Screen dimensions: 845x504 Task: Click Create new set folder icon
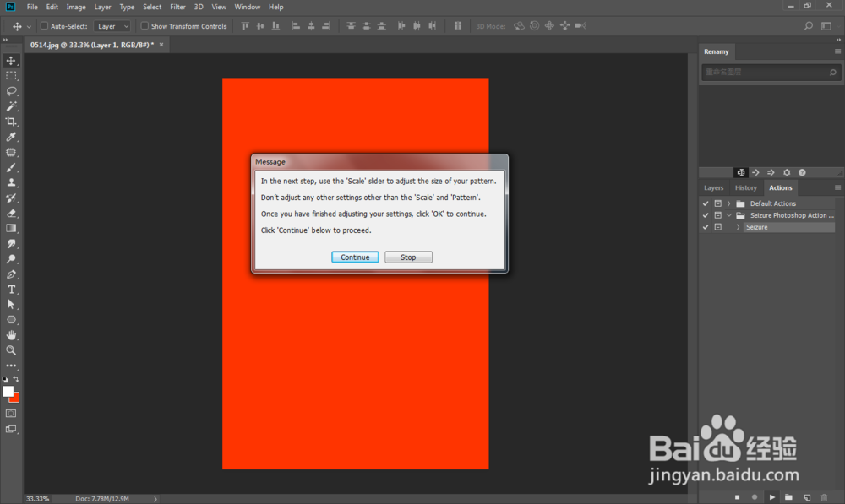pyautogui.click(x=788, y=497)
